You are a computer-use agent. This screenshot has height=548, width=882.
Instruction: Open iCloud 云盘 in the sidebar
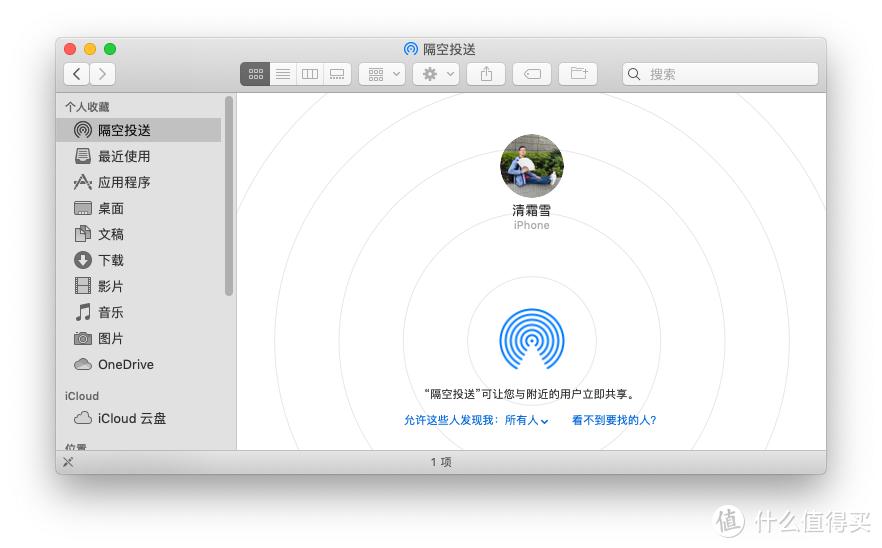click(x=139, y=418)
